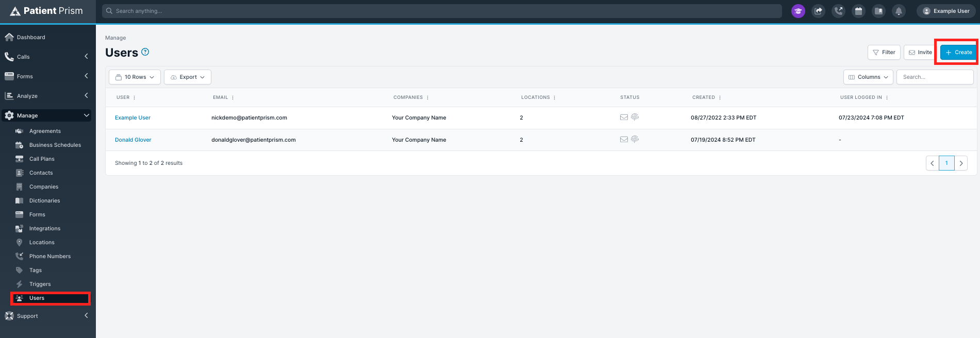Click the Users help question mark icon
Image resolution: width=980 pixels, height=338 pixels.
(145, 52)
